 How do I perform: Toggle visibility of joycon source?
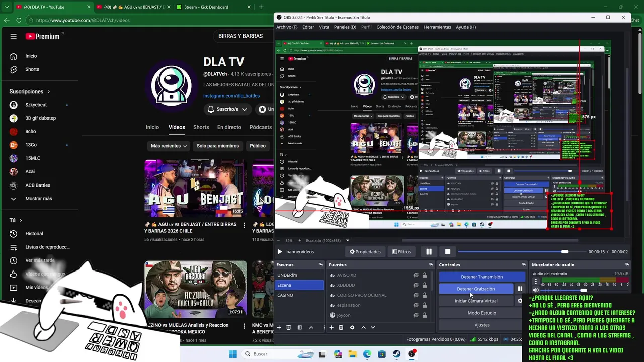point(416,315)
